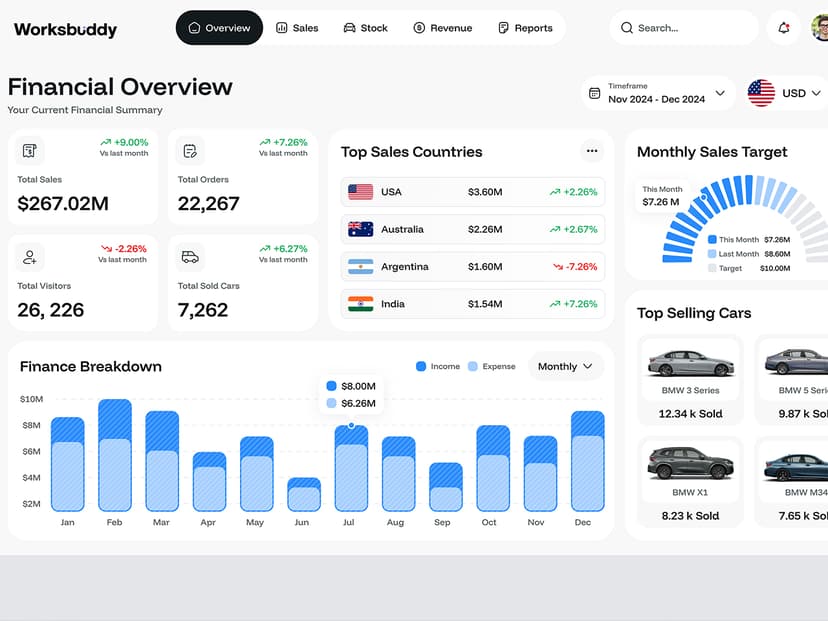The height and width of the screenshot is (621, 828).
Task: Click the 26, 226 Total Visitors value
Action: tap(51, 310)
